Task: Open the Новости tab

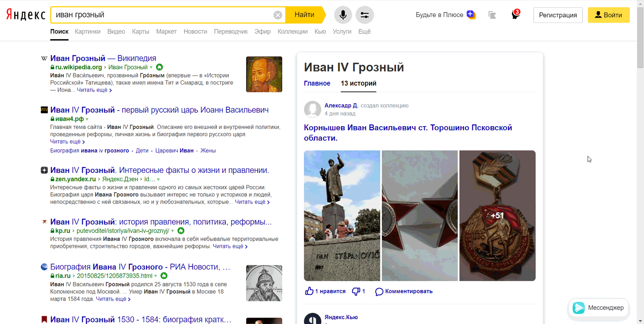Action: [x=195, y=31]
